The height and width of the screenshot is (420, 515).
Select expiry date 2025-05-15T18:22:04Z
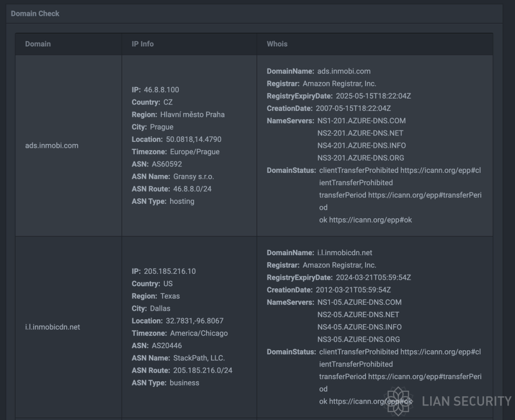pos(373,96)
